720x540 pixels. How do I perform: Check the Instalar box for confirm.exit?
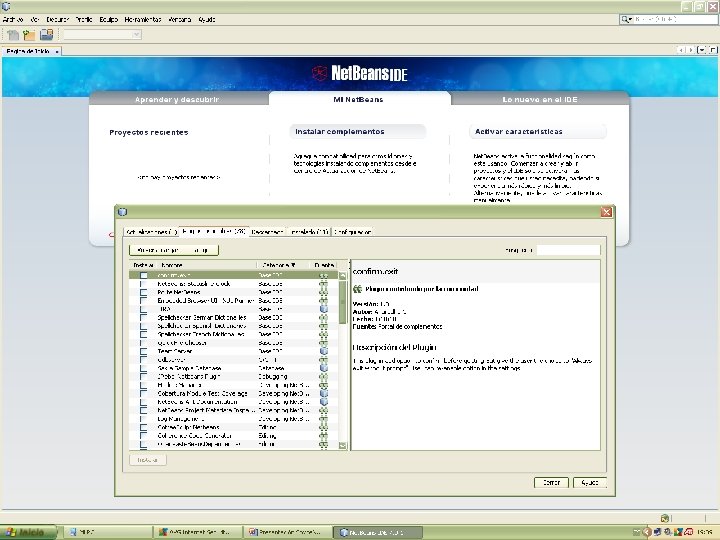[x=144, y=276]
